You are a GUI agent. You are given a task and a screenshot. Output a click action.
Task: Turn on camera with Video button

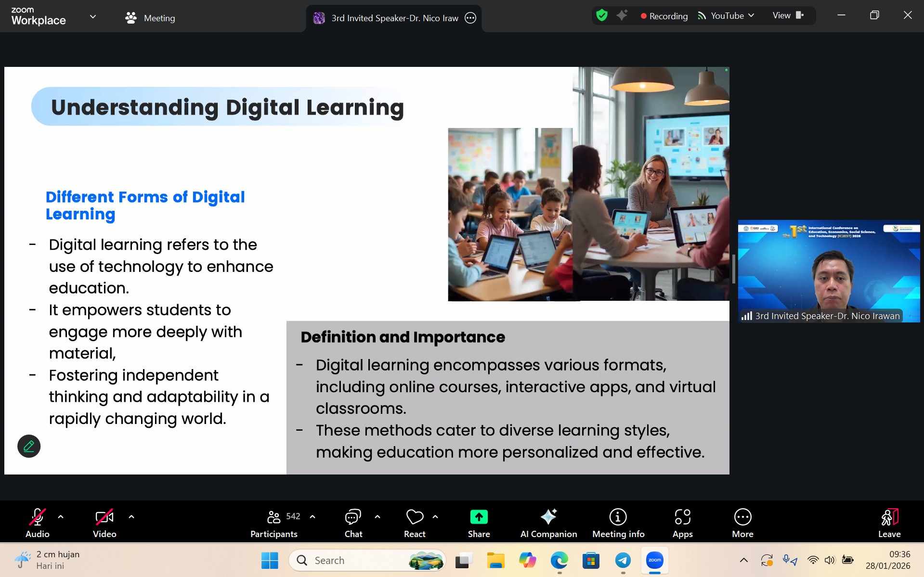point(104,523)
